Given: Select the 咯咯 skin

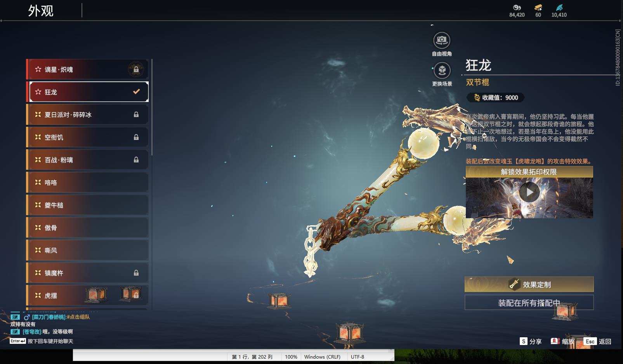Looking at the screenshot, I should [x=88, y=182].
